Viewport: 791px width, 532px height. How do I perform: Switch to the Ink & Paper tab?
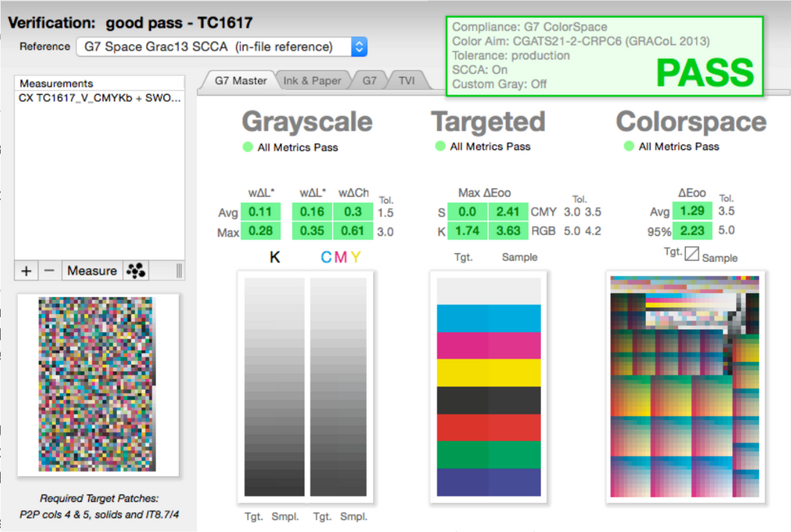click(x=312, y=81)
